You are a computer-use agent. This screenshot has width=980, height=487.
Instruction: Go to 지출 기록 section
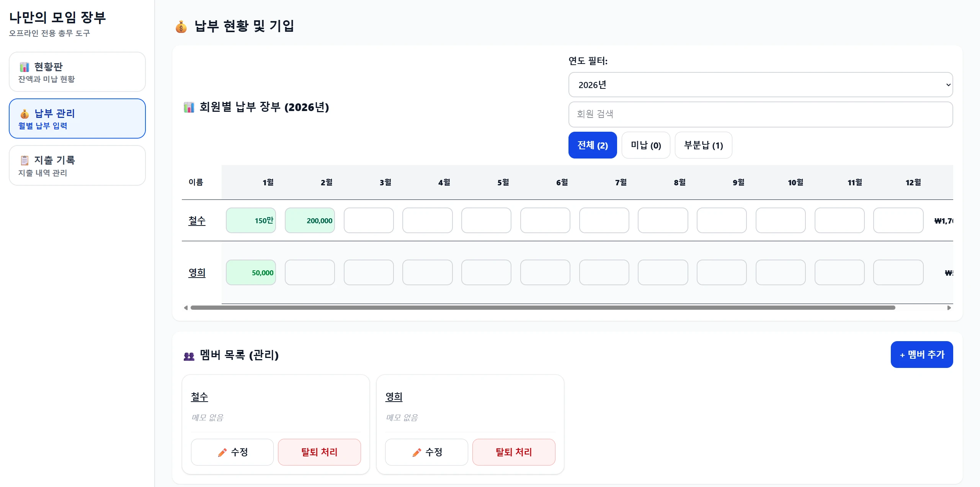[x=77, y=165]
